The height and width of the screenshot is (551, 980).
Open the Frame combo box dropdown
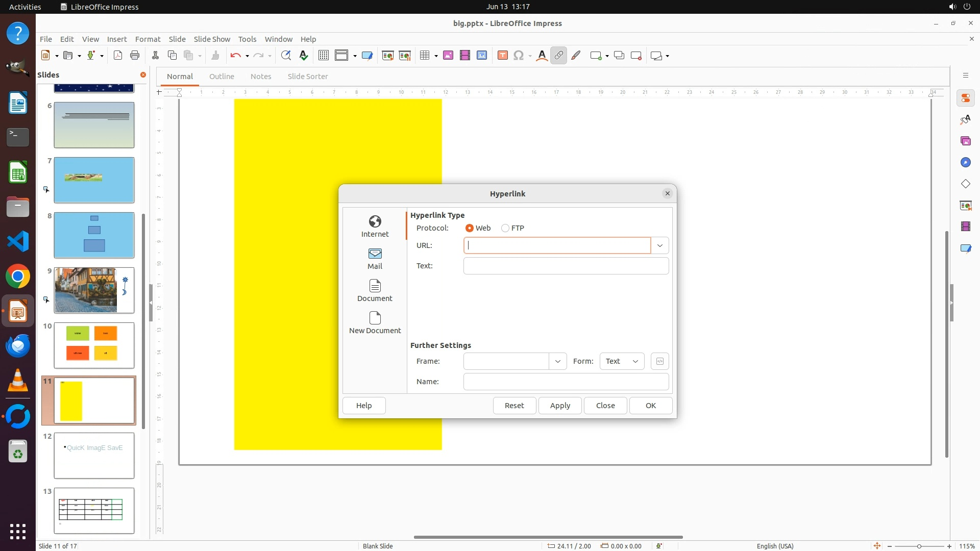(x=557, y=361)
